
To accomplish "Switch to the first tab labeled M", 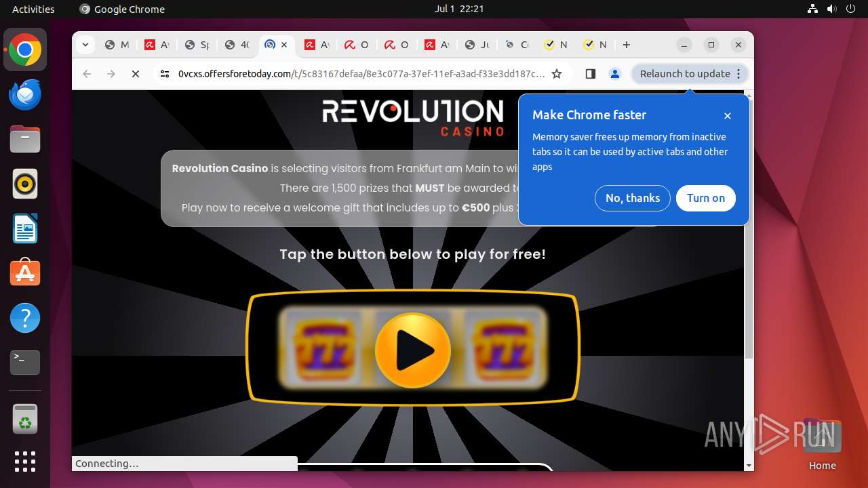I will [117, 45].
